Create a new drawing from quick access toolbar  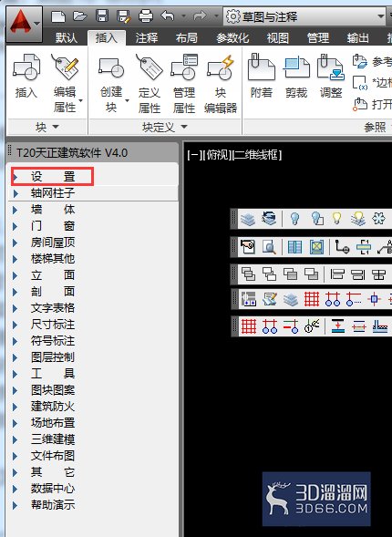pos(58,16)
